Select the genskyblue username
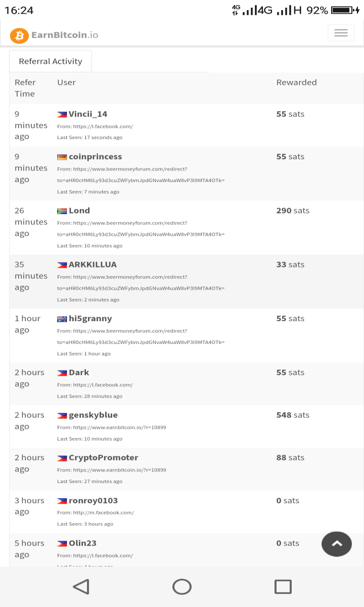364x607 pixels. point(93,415)
